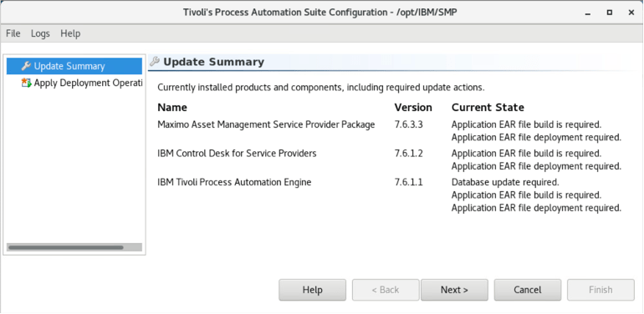
Task: Click the window title bar text
Action: point(320,13)
